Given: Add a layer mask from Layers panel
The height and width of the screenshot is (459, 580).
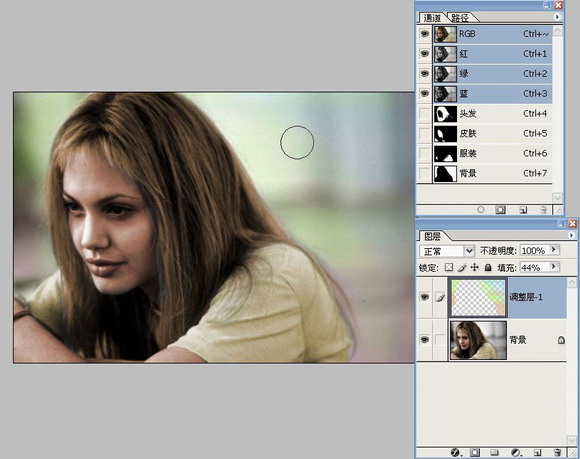Looking at the screenshot, I should pos(475,452).
